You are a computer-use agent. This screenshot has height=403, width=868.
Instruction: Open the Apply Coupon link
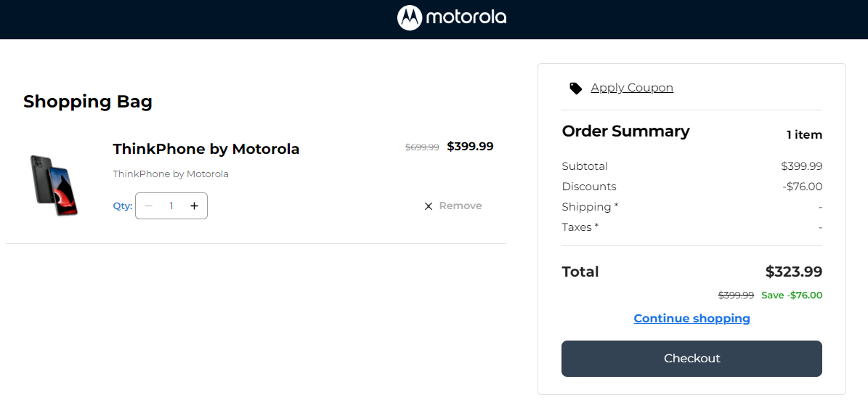point(632,88)
